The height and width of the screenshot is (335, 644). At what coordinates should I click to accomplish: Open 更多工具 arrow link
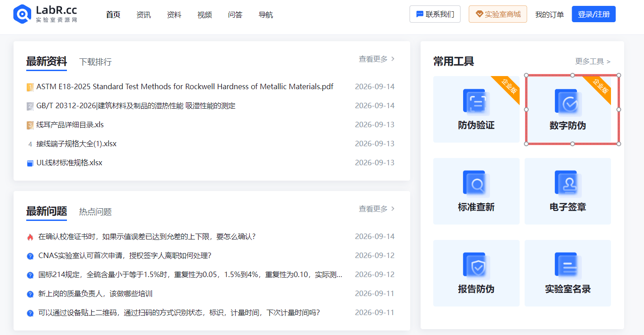pyautogui.click(x=593, y=61)
